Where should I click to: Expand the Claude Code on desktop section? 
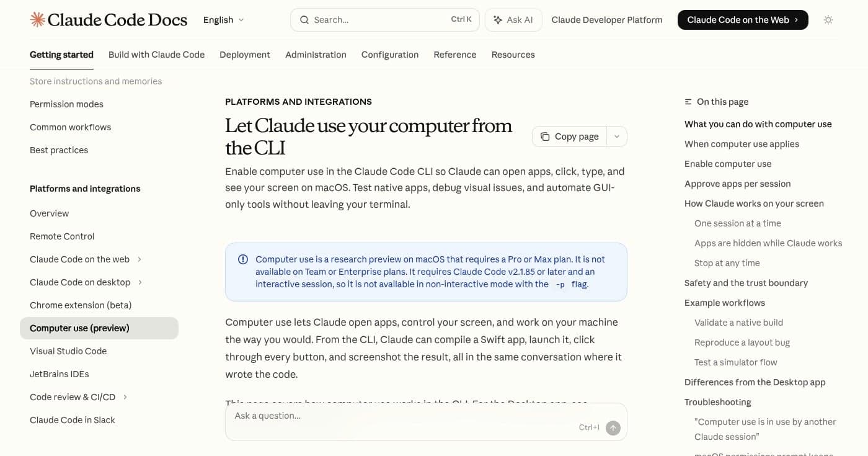[x=140, y=282]
